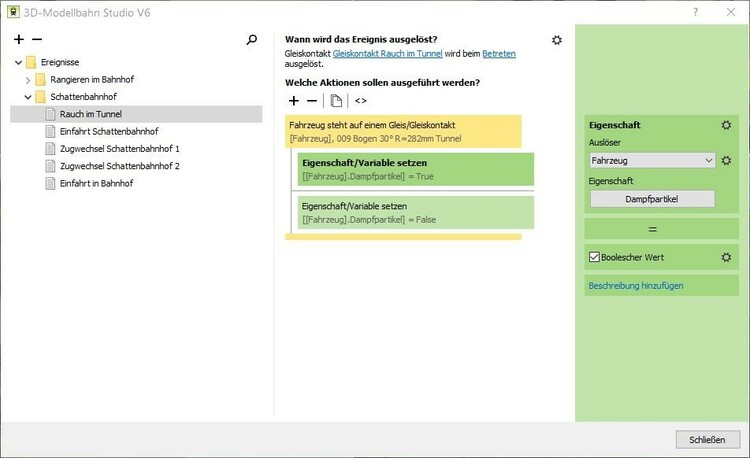750x458 pixels.
Task: Open the Fahrzeug Auslöser dropdown
Action: (x=652, y=160)
